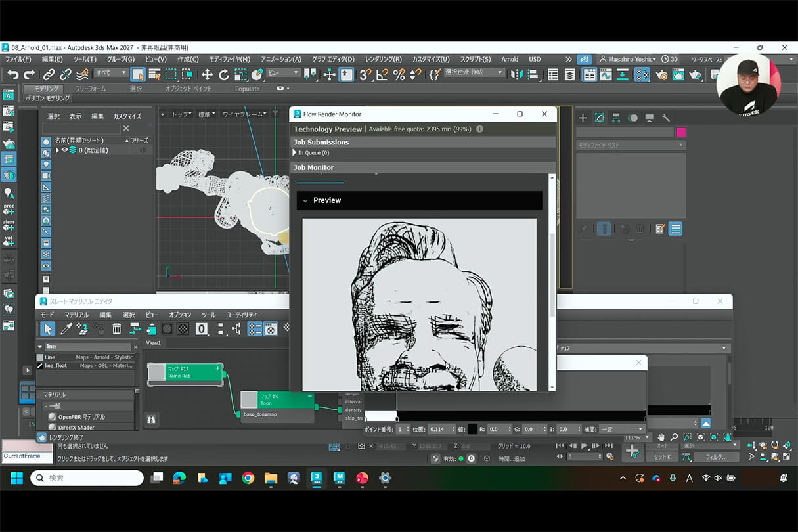
Task: Select the Rotate tool
Action: pos(224,74)
